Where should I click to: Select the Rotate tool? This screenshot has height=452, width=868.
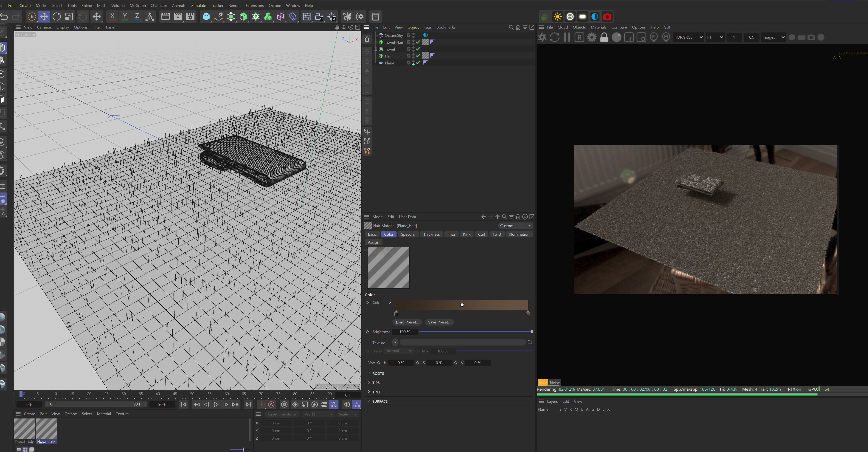(57, 17)
